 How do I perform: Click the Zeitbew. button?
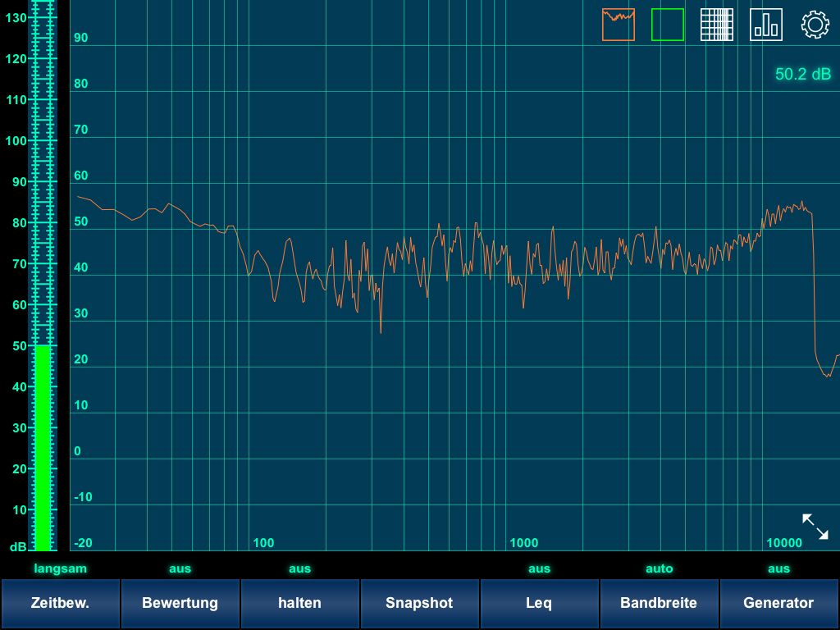60,603
